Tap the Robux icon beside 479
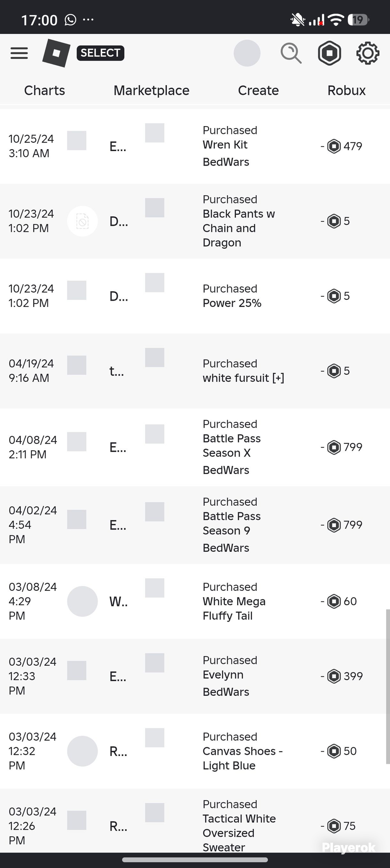 click(x=334, y=146)
